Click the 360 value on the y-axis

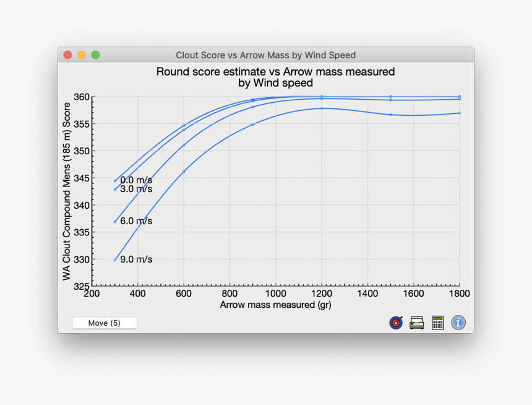tap(84, 97)
